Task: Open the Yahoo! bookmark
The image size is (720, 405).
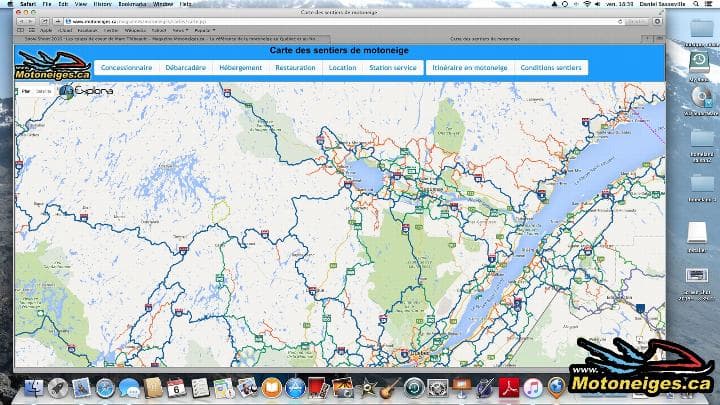Action: (159, 30)
